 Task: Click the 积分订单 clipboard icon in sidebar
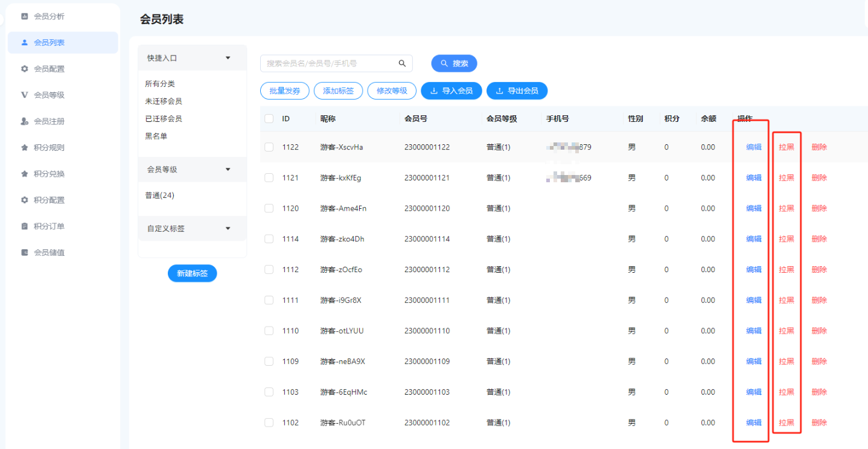25,226
